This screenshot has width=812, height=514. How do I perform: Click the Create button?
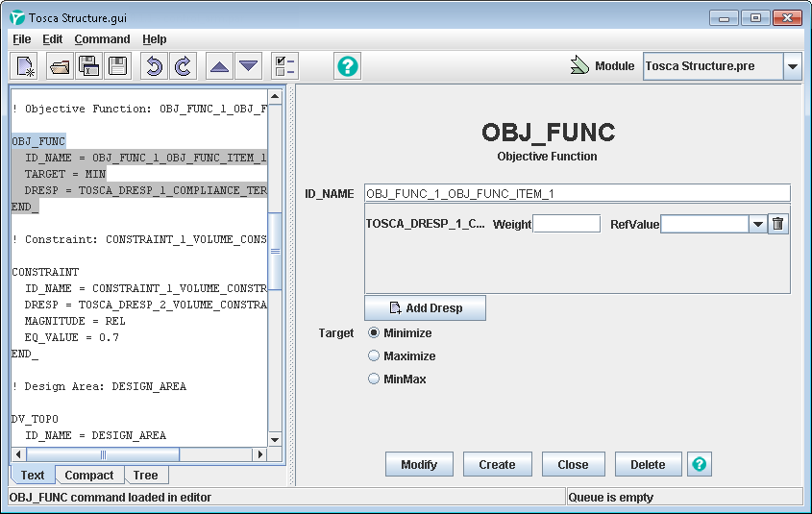(497, 464)
